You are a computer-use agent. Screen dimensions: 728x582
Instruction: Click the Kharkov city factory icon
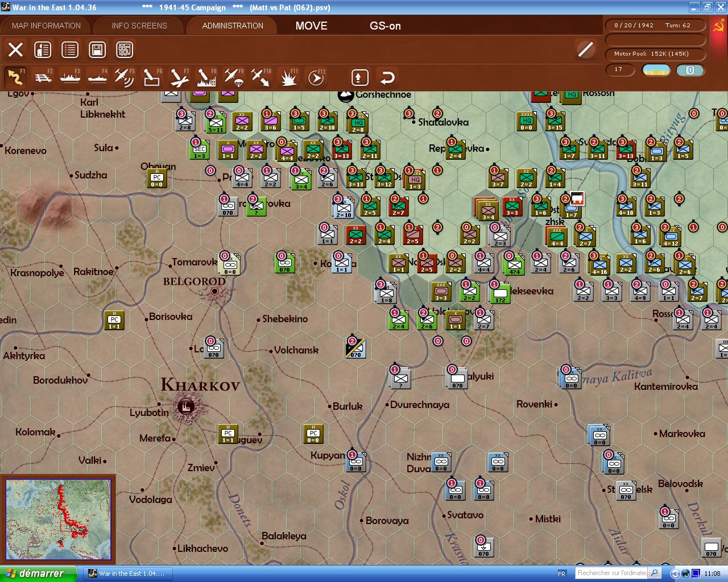[185, 406]
